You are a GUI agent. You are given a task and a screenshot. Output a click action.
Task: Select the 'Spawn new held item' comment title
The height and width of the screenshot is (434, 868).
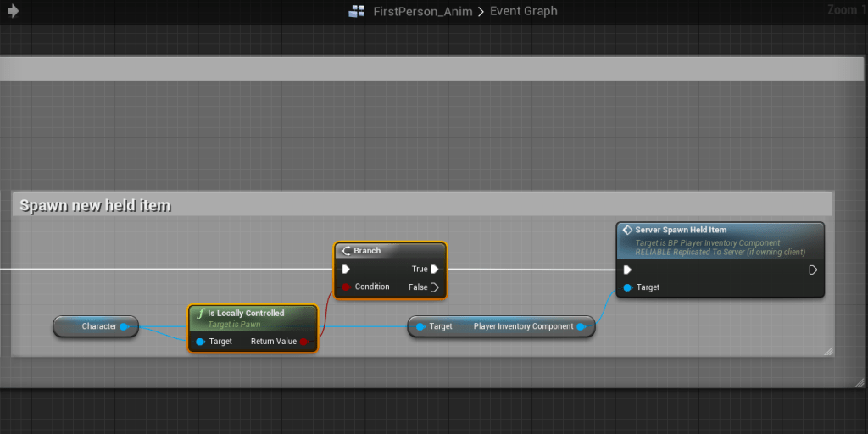coord(95,205)
